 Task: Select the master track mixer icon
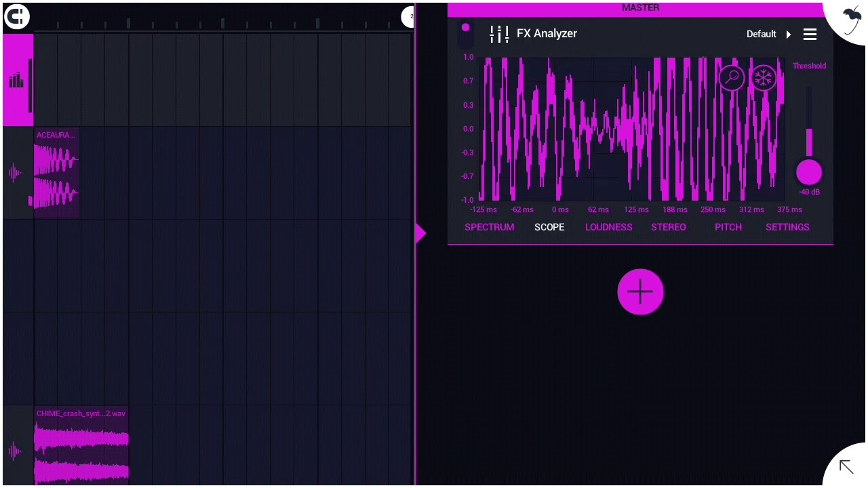tap(16, 81)
